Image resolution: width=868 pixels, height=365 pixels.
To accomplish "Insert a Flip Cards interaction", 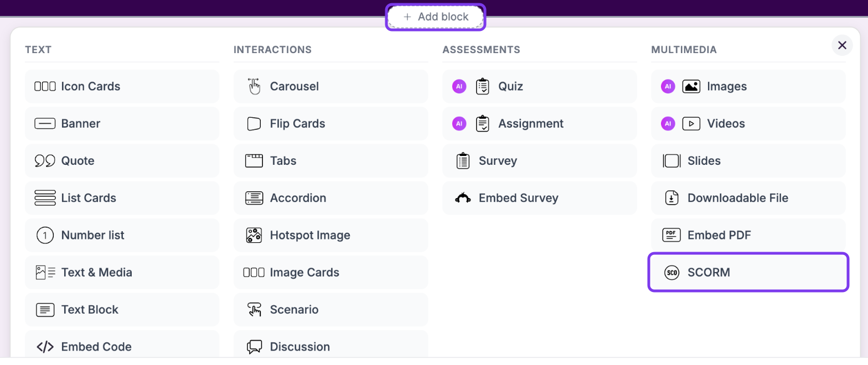I will [331, 123].
